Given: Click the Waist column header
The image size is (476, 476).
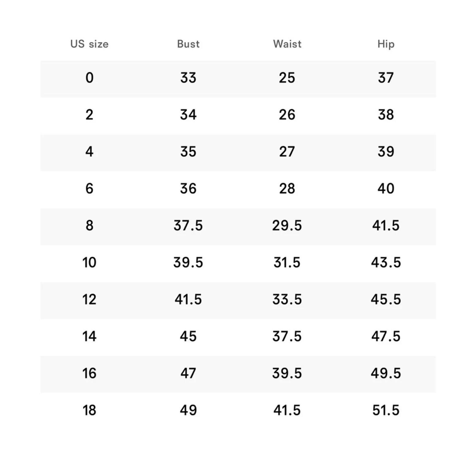Looking at the screenshot, I should (x=287, y=44).
